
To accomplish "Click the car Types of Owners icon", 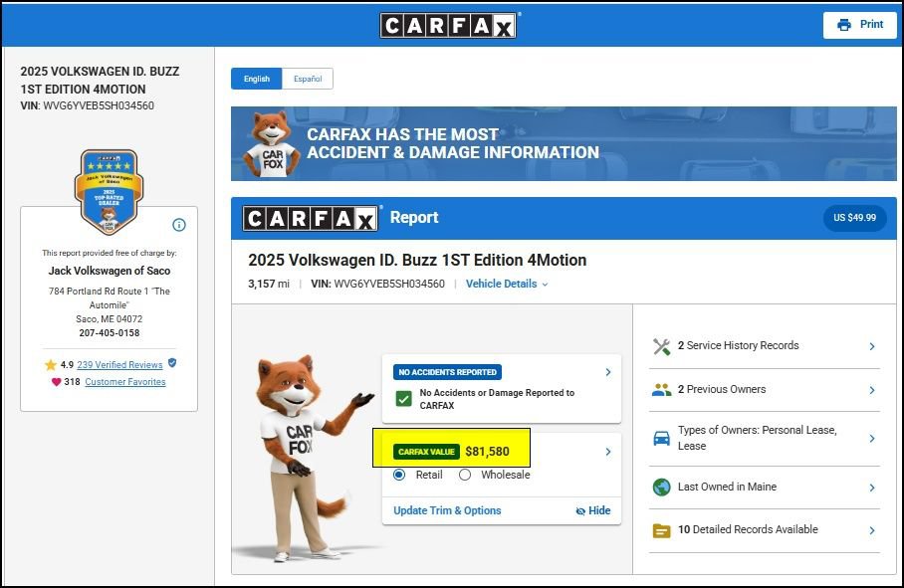I will (x=662, y=439).
